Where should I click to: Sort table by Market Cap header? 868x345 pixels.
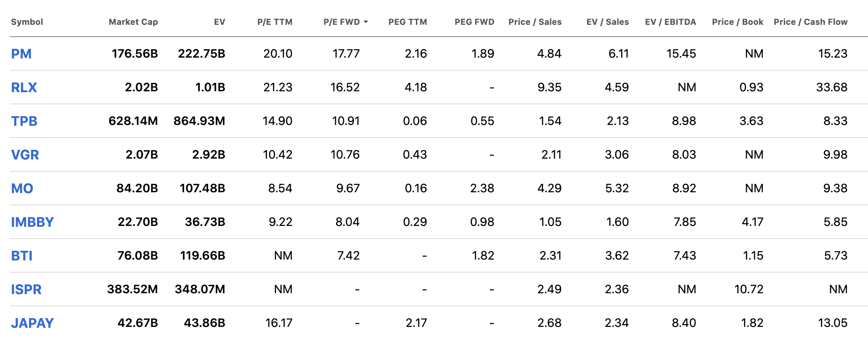pyautogui.click(x=133, y=22)
